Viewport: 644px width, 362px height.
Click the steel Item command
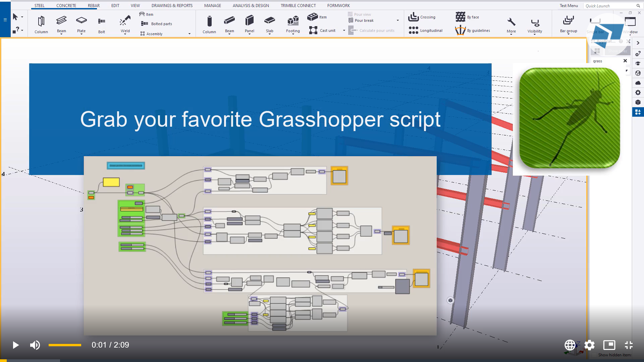tap(146, 14)
